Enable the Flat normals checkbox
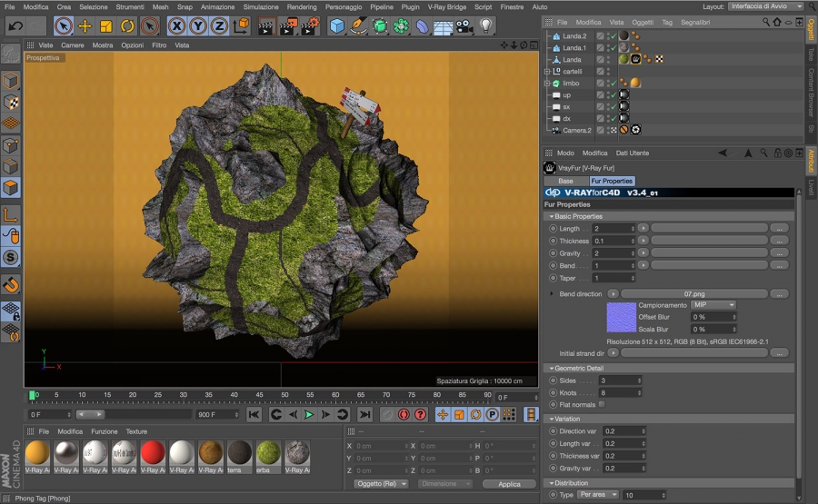This screenshot has height=504, width=818. tap(602, 404)
